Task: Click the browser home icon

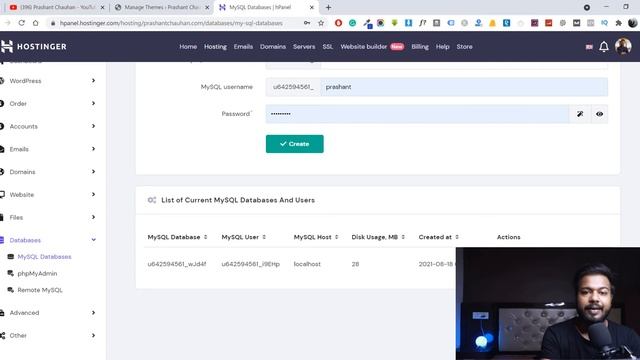Action: coord(36,23)
